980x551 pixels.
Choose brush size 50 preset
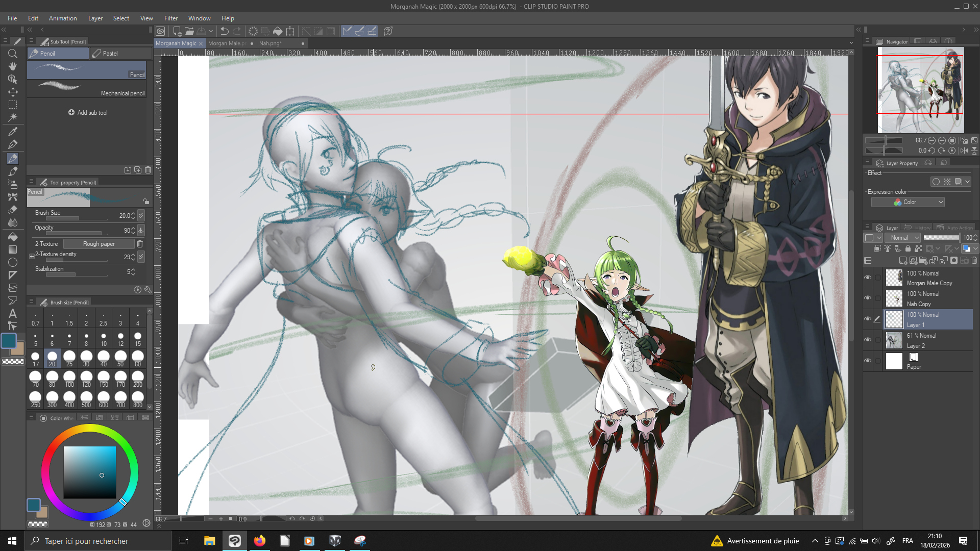[x=120, y=358]
